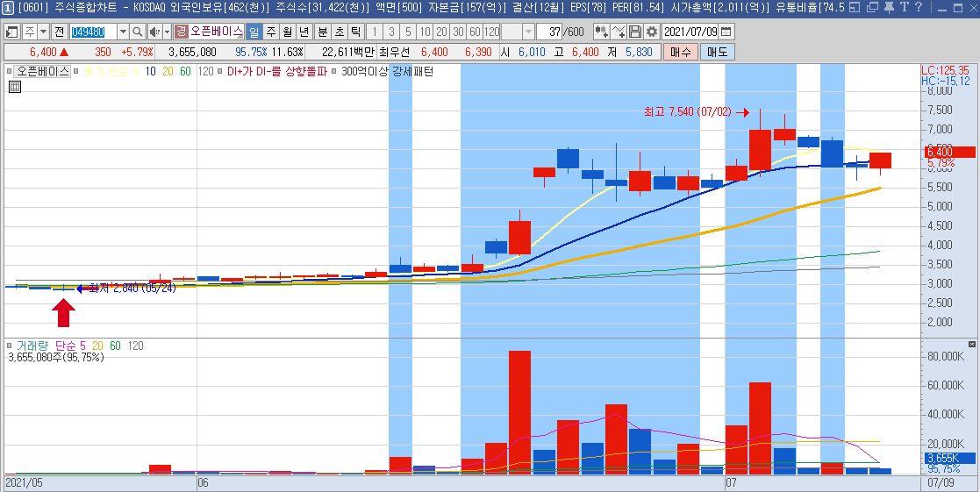The height and width of the screenshot is (492, 980).
Task: Click the 10-day moving average legend label
Action: 151,71
